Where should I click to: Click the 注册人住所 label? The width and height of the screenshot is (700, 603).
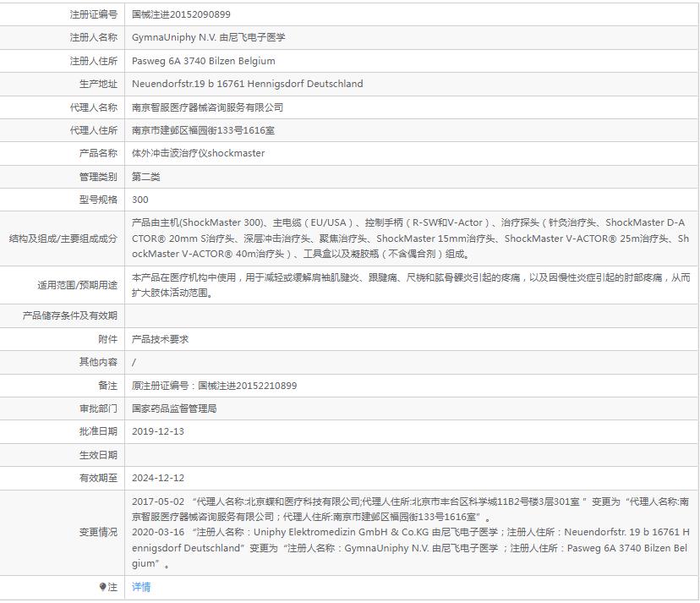pyautogui.click(x=93, y=61)
